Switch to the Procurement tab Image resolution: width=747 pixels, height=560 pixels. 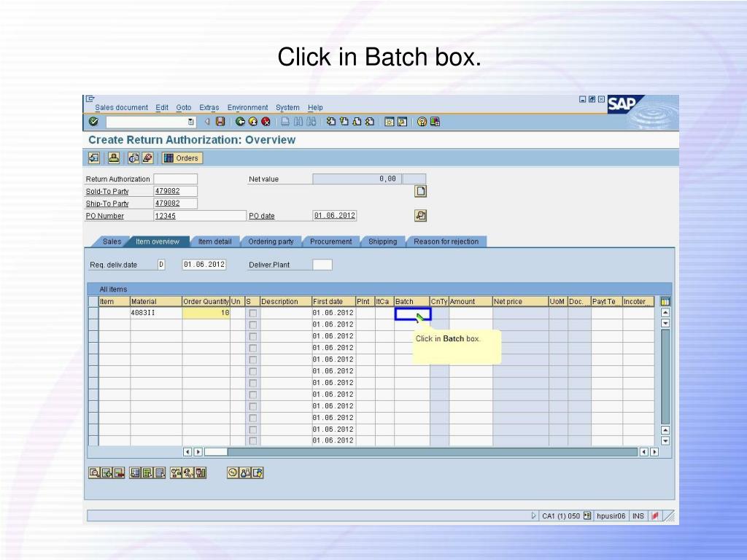(330, 241)
